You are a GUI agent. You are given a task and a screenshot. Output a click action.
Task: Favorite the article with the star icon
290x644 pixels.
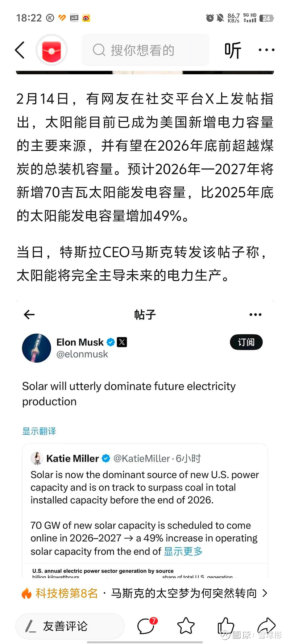pos(186,626)
